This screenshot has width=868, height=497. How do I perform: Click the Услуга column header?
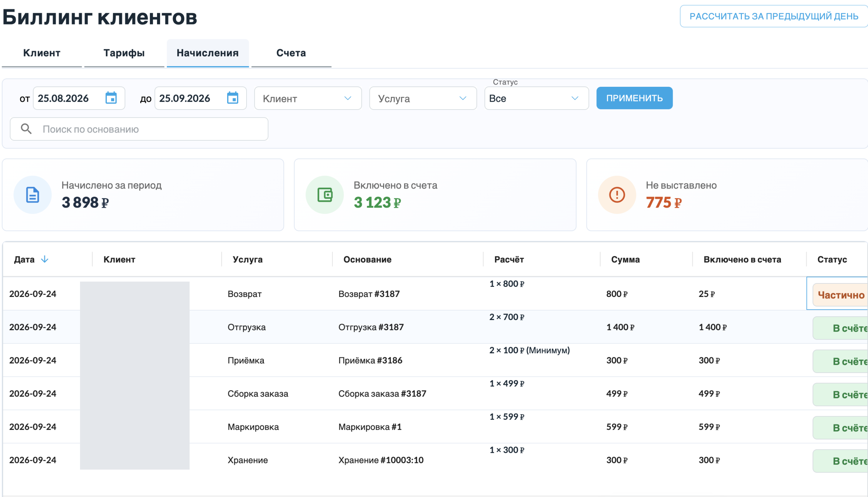tap(248, 259)
